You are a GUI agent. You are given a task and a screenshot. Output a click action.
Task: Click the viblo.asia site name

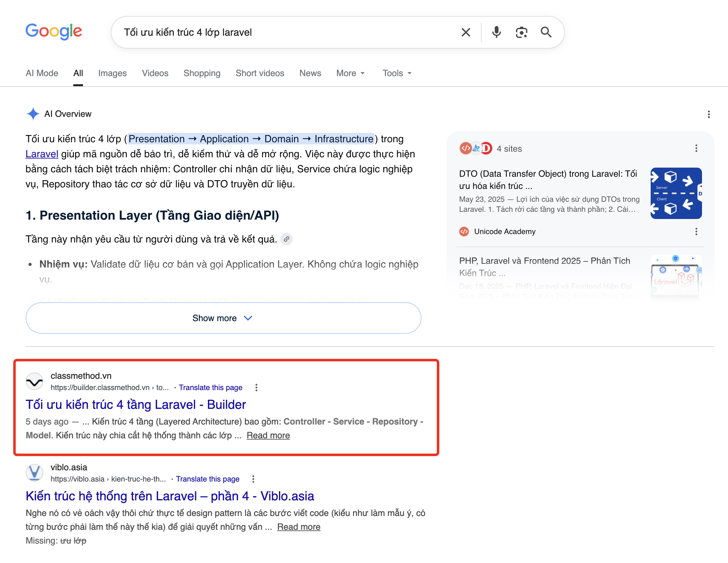pos(69,467)
